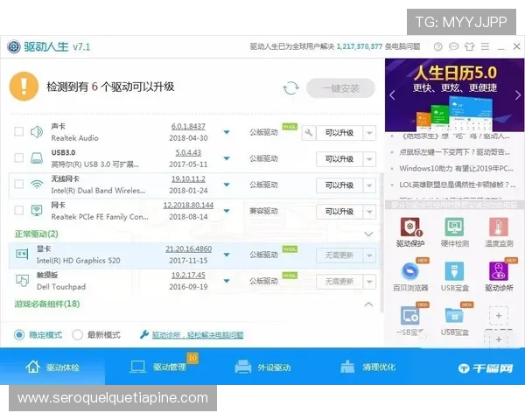Viewport: 525px width, 420px height.
Task: Click the Dell Touchpad device icon
Action: 22,280
